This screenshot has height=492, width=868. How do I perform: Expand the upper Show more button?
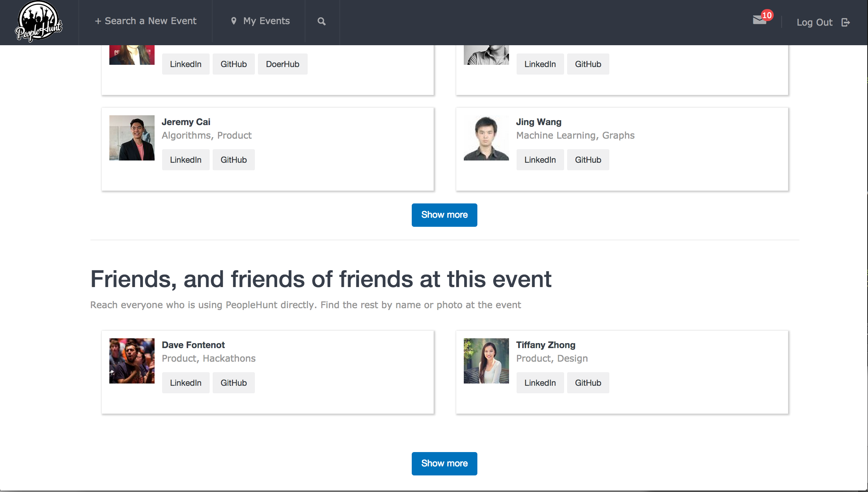click(444, 215)
